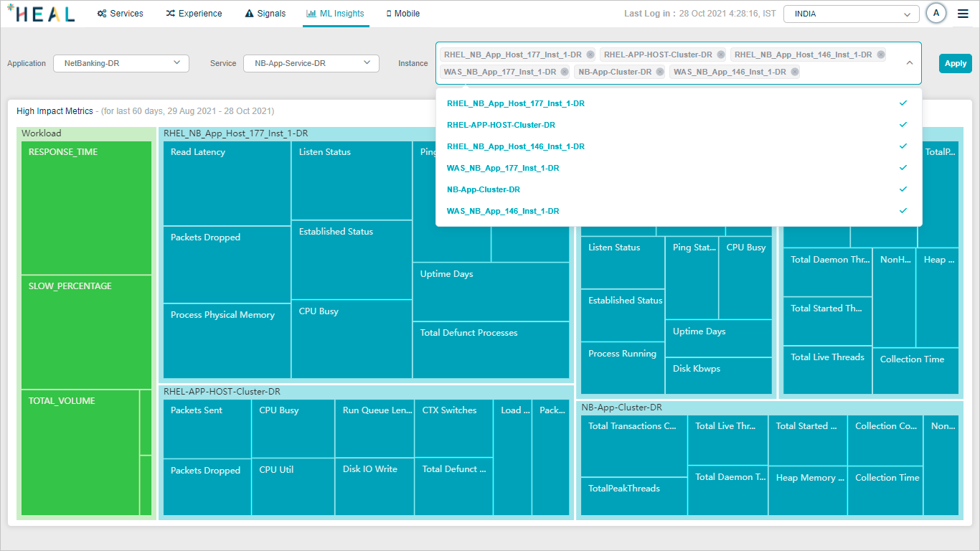Remove WAS_NB_App_177_Inst_1-DR chip
980x551 pixels.
565,72
